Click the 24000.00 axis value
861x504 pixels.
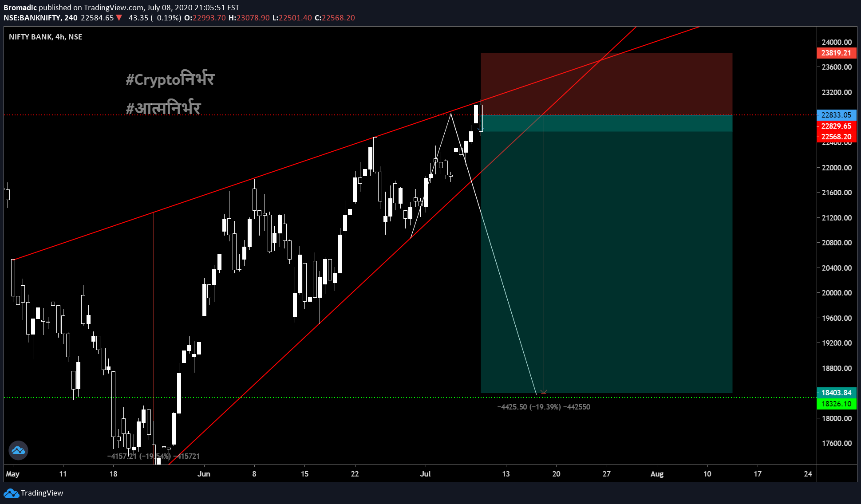tap(837, 42)
